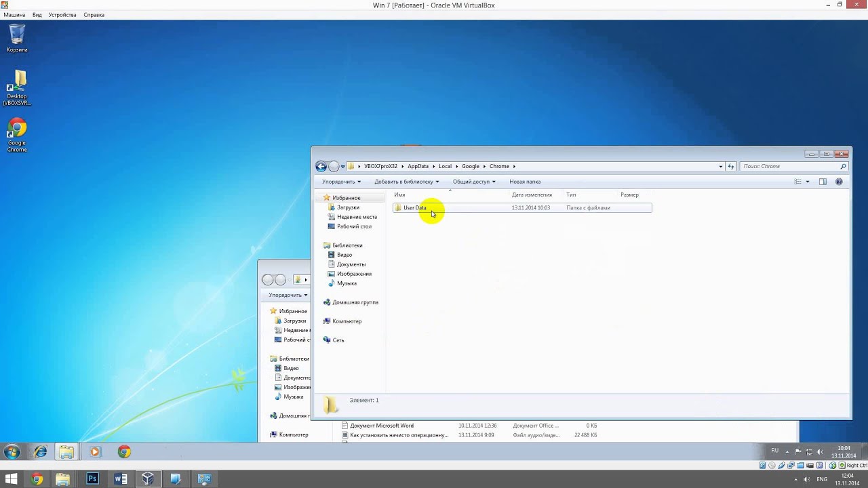Viewport: 868px width, 488px height.
Task: Click the change view icon in the toolbar
Action: [798, 182]
